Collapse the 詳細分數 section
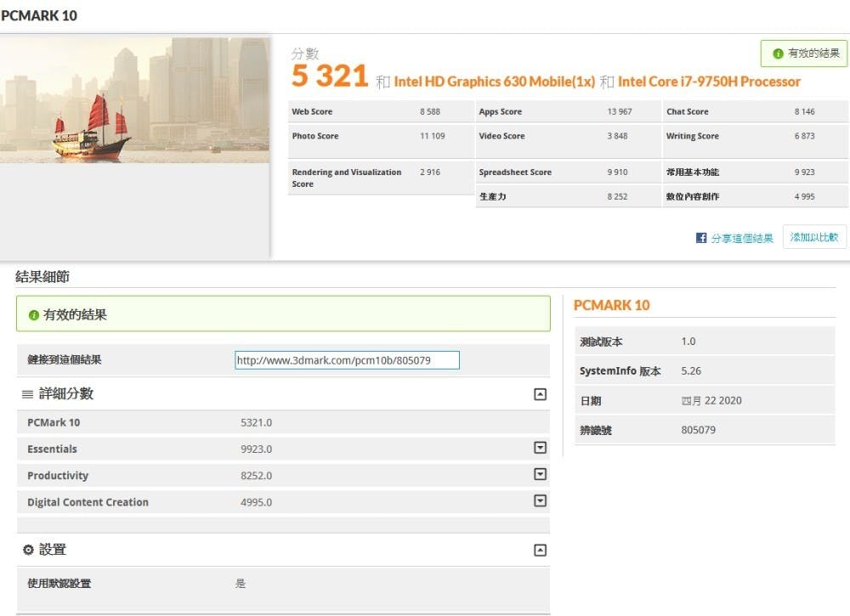The height and width of the screenshot is (616, 850). coord(540,394)
